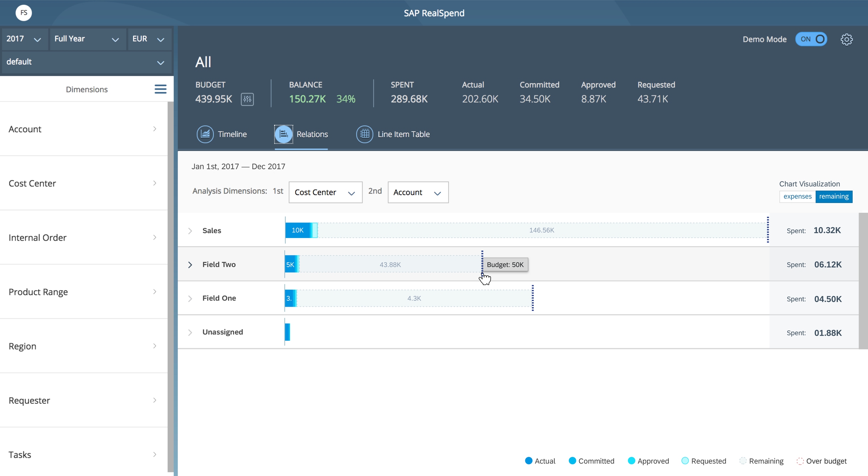The width and height of the screenshot is (868, 476).
Task: Click the Unassigned spent bar
Action: (287, 332)
